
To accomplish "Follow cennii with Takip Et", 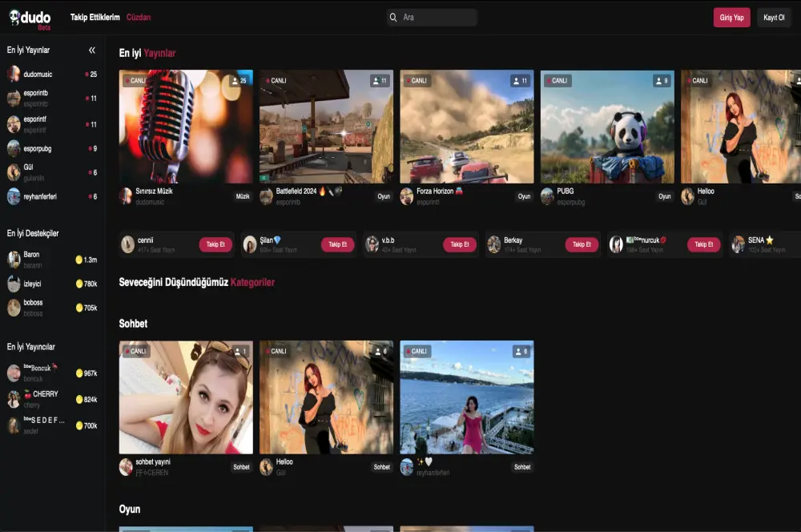I will [x=215, y=244].
